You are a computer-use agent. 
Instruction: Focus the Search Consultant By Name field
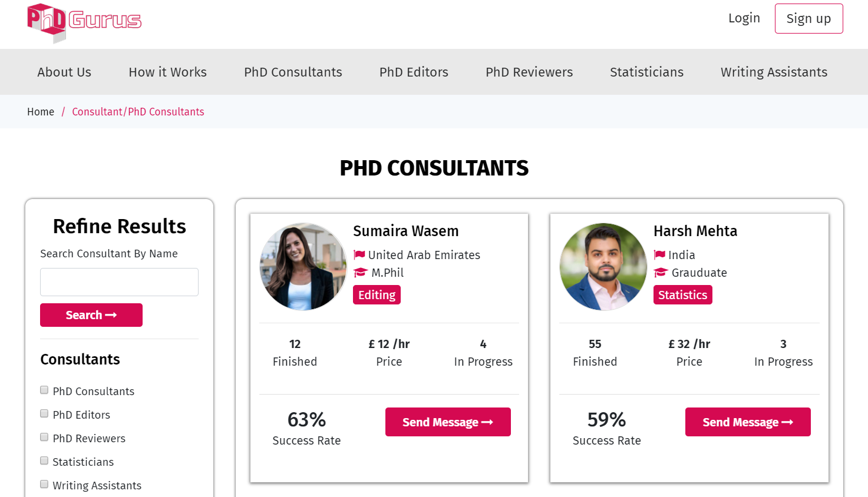(119, 282)
